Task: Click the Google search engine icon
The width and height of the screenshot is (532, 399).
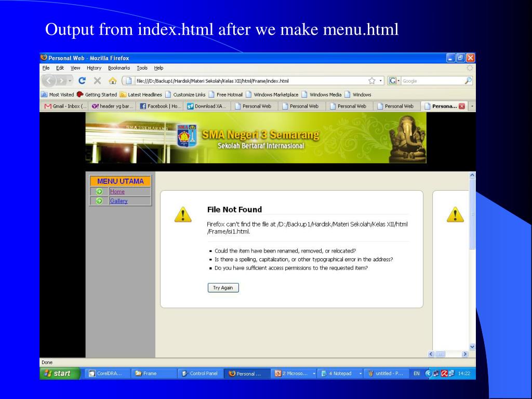Action: (x=393, y=81)
